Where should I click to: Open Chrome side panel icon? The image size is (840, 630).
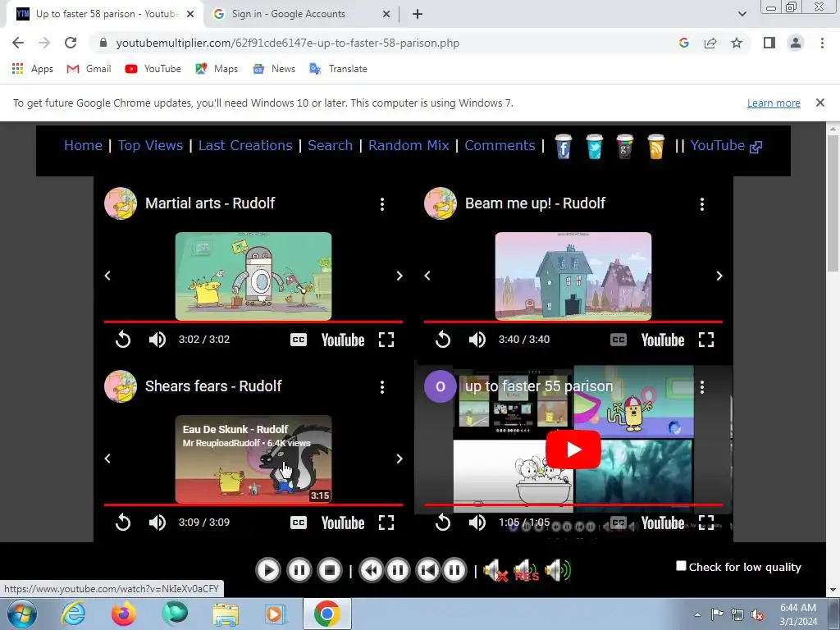(769, 43)
